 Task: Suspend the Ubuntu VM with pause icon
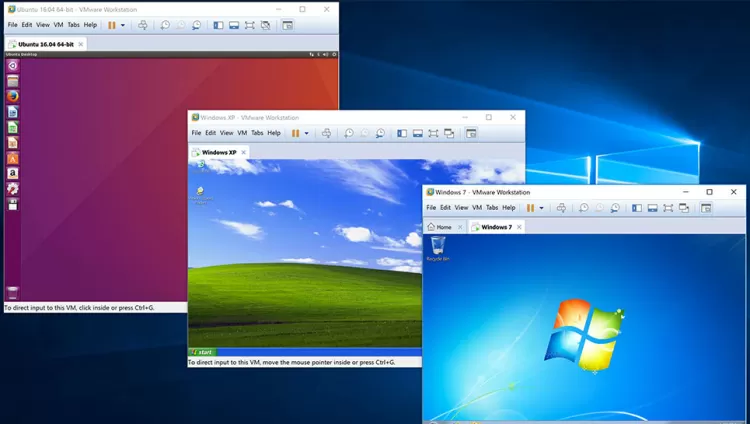click(111, 25)
